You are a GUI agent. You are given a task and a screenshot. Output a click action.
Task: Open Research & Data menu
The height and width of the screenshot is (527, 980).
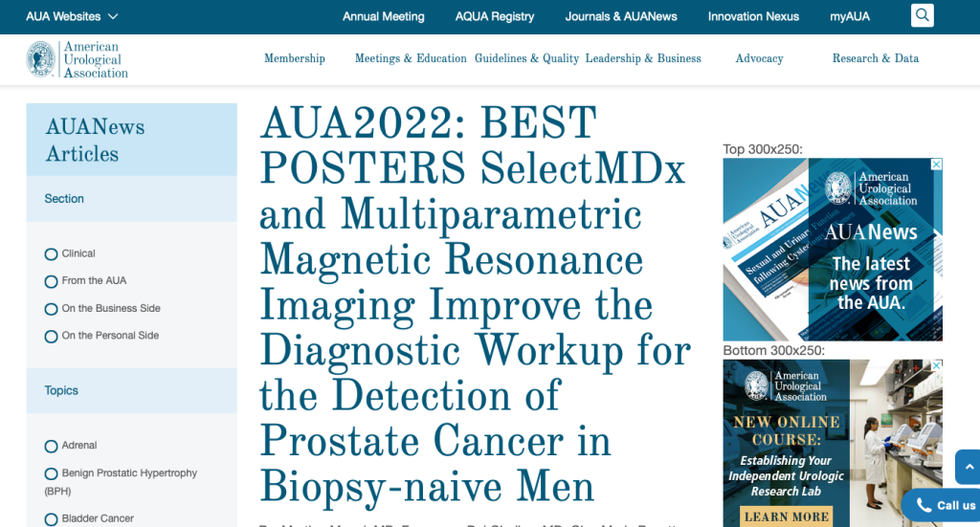876,58
